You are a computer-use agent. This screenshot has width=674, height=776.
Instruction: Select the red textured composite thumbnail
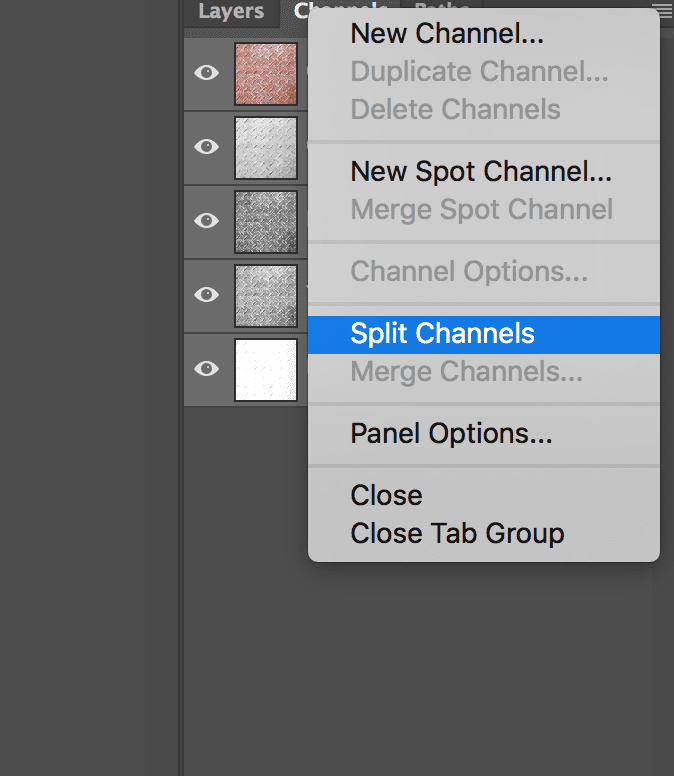pos(266,74)
